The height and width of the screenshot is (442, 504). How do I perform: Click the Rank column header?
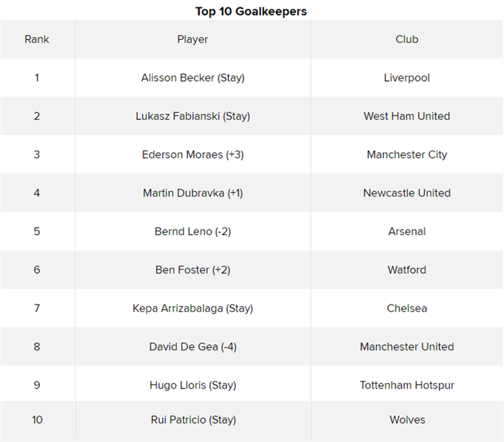(37, 39)
